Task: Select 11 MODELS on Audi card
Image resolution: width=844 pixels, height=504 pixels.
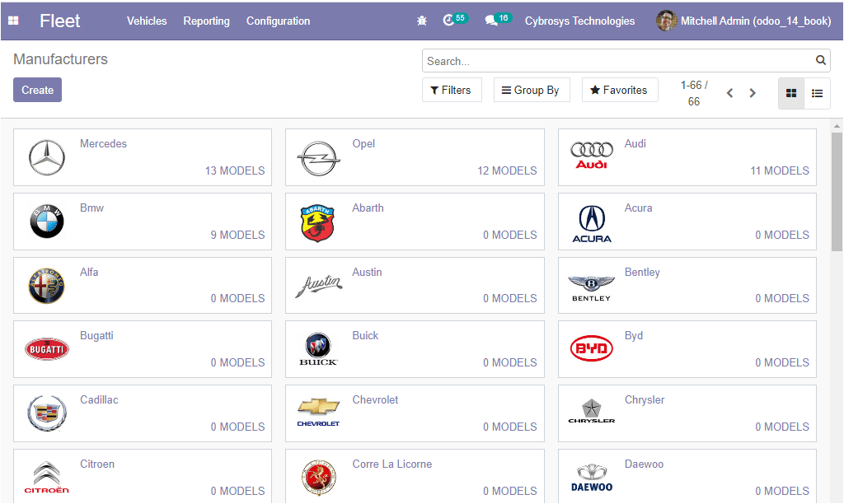Action: [x=780, y=170]
